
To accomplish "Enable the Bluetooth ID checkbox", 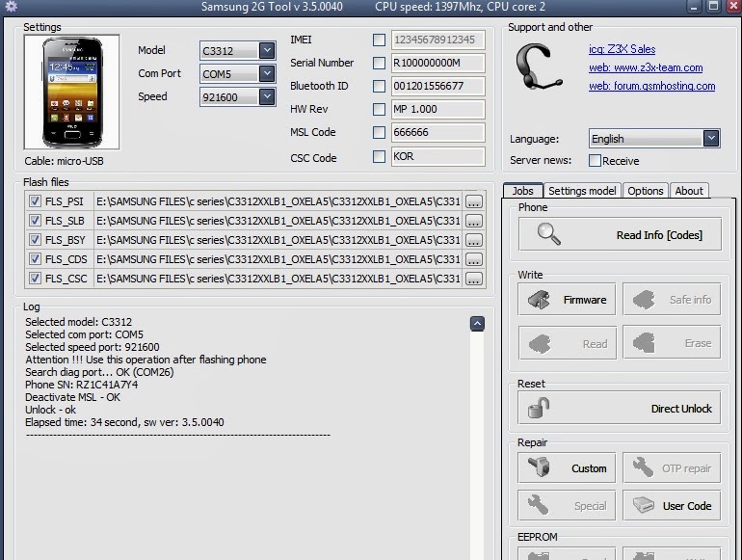I will pos(379,86).
